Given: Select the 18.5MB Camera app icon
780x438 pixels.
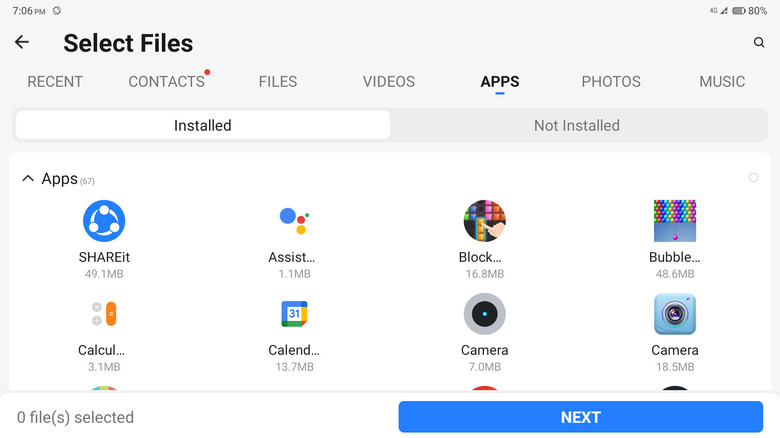Looking at the screenshot, I should pos(674,314).
